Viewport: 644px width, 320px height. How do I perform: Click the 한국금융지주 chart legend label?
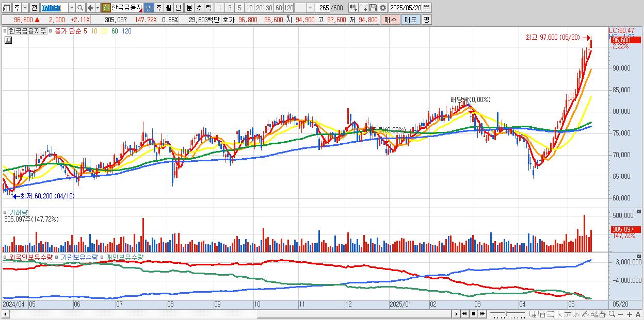(28, 31)
